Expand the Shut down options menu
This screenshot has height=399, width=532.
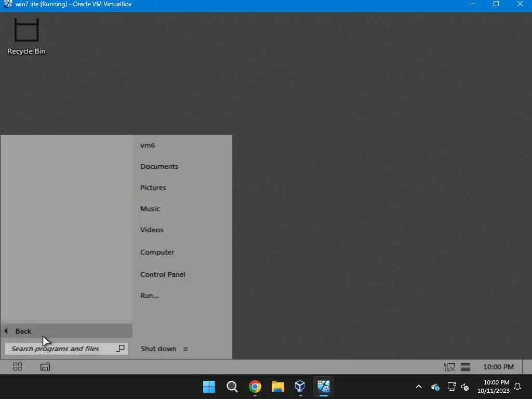click(x=185, y=349)
